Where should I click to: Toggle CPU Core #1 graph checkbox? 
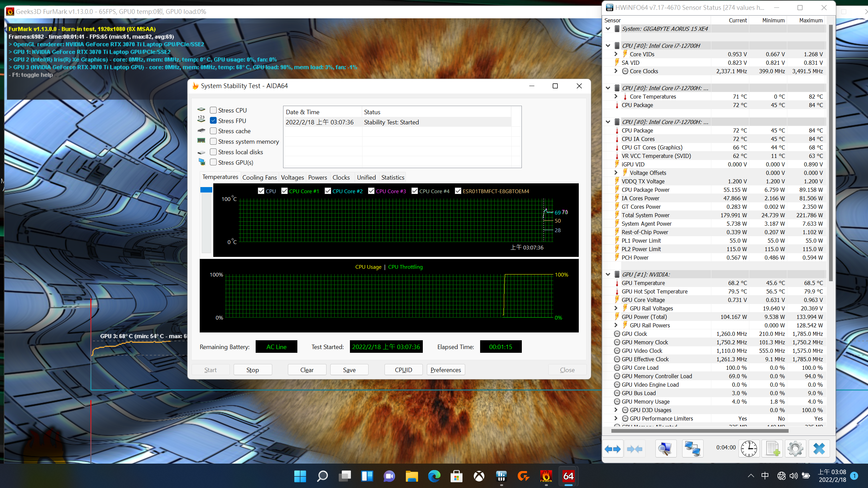tap(284, 191)
